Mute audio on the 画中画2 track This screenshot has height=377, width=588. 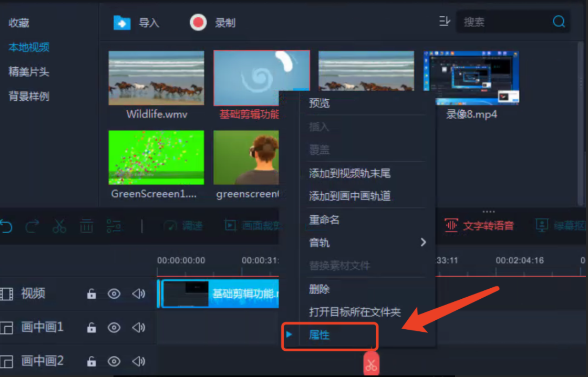tap(139, 361)
